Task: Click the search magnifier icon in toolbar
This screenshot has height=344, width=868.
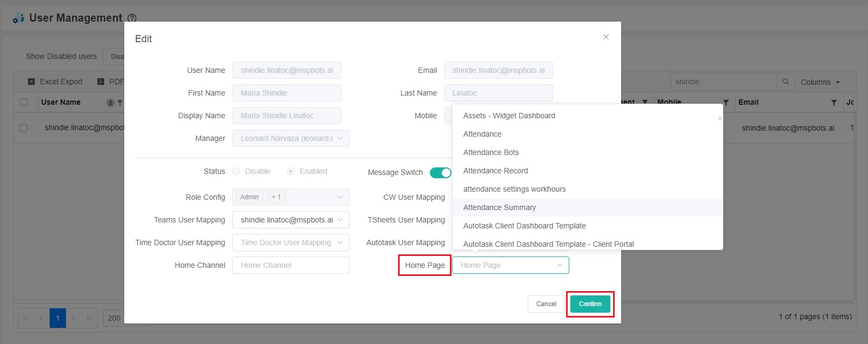Action: [785, 82]
